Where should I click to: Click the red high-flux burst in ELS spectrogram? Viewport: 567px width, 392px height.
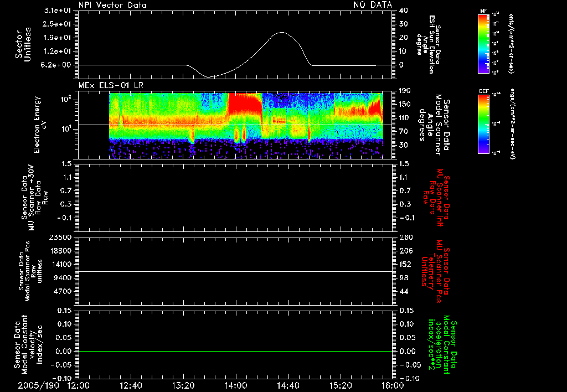click(x=244, y=103)
